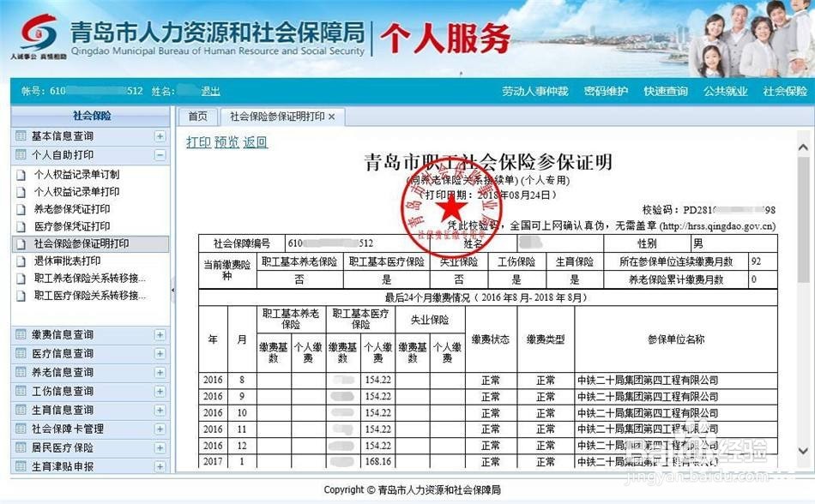Screen dimensions: 815x504
Task: Expand the 养老信息查询 section
Action: point(160,372)
